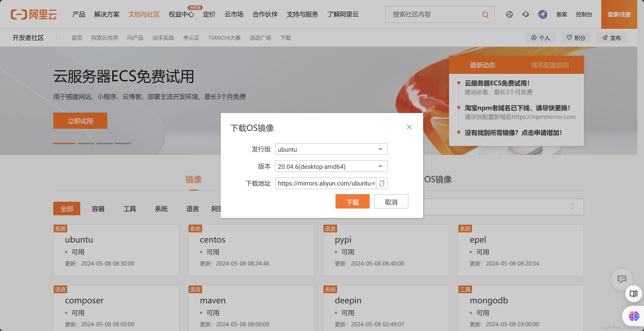Viewport: 644px width, 331px height.
Task: Click the Aliyun logo
Action: pos(34,14)
